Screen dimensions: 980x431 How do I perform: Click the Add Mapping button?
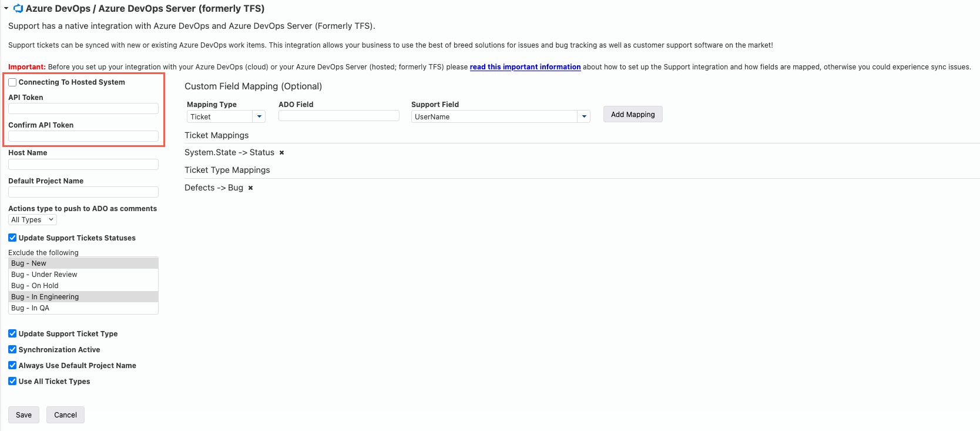(633, 115)
